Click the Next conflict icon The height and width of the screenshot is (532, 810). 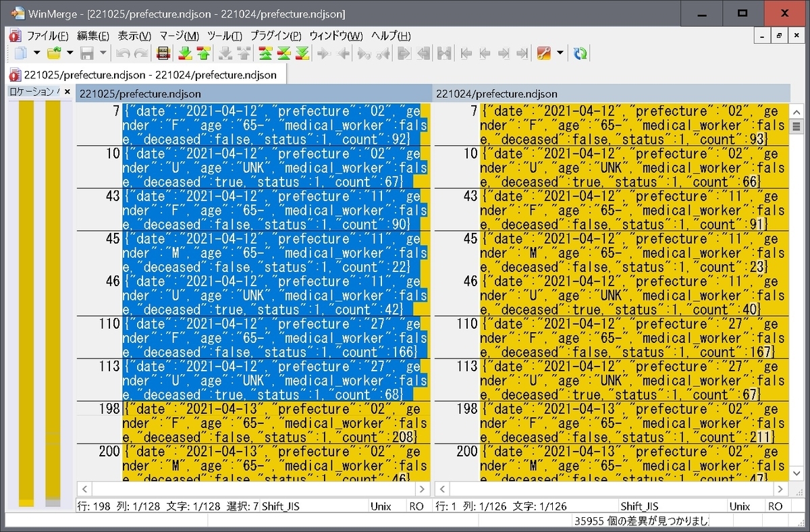click(x=225, y=53)
